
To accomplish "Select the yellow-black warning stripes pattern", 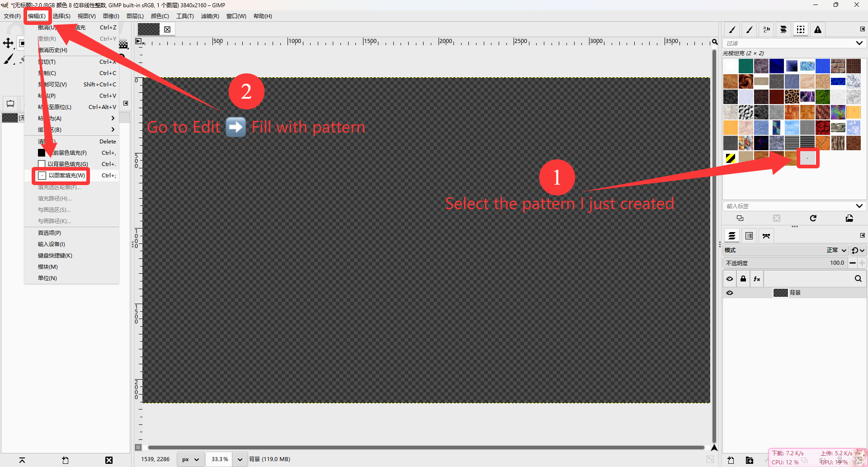I will pos(731,158).
